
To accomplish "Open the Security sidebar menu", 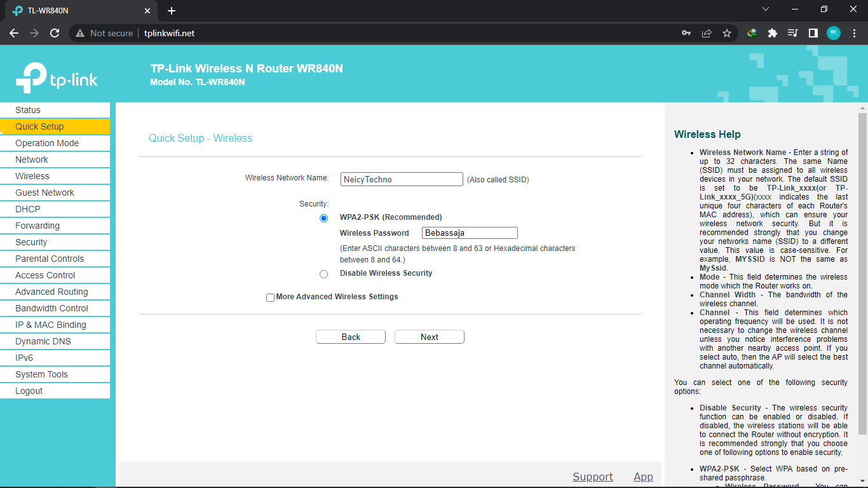I will coord(55,242).
